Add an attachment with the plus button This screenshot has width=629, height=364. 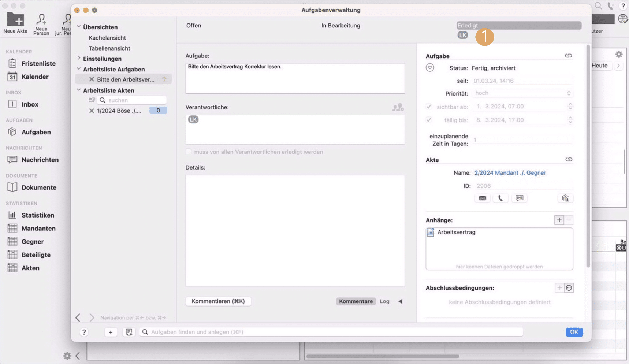[x=559, y=220]
